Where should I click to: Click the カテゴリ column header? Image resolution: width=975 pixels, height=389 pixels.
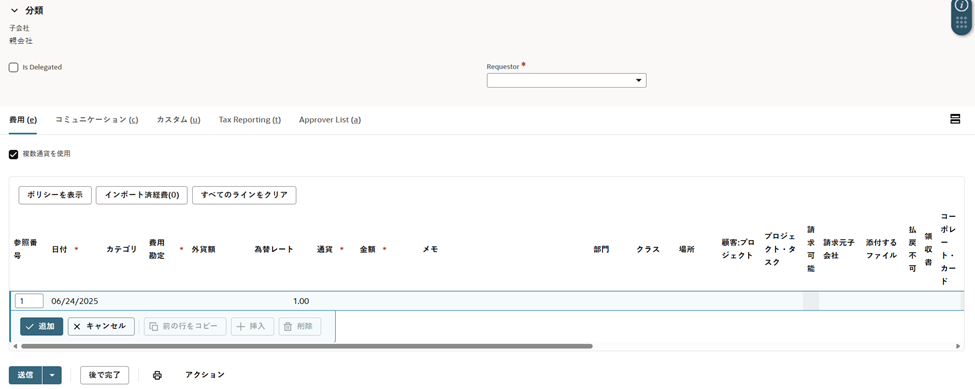click(121, 249)
